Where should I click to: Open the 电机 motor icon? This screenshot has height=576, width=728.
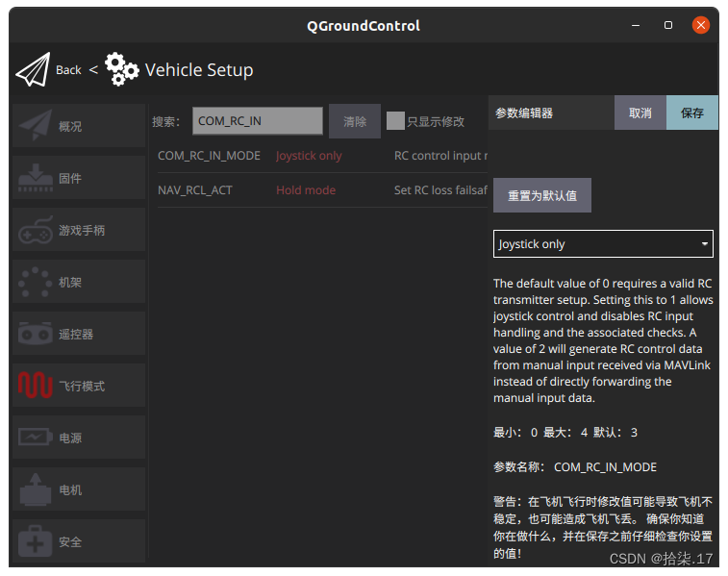click(36, 489)
